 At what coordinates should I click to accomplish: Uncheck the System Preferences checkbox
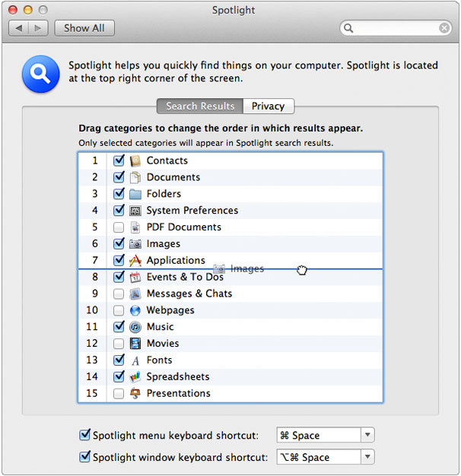coord(119,210)
